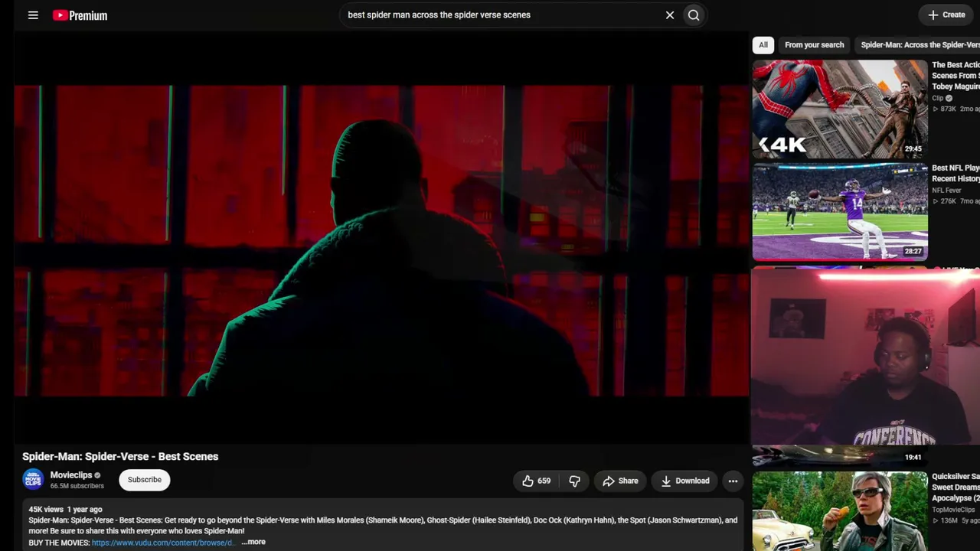Go to YouTube Premium home logo
The image size is (980, 551).
80,15
